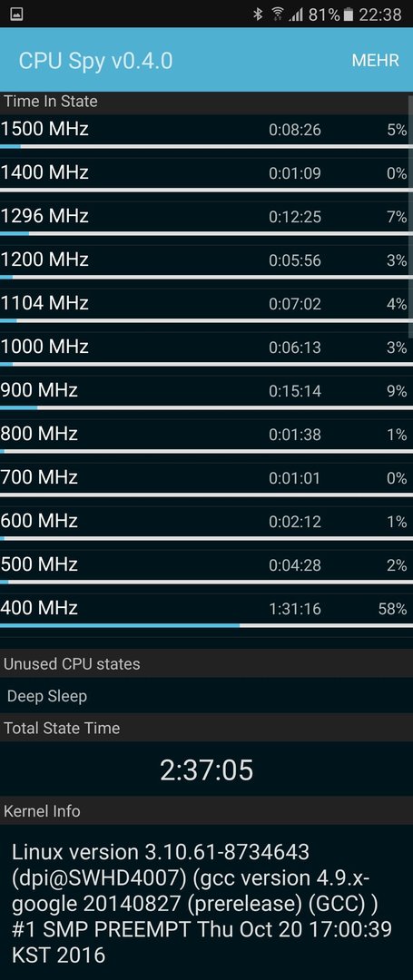Tap the Deep Sleep unused state

tap(47, 696)
